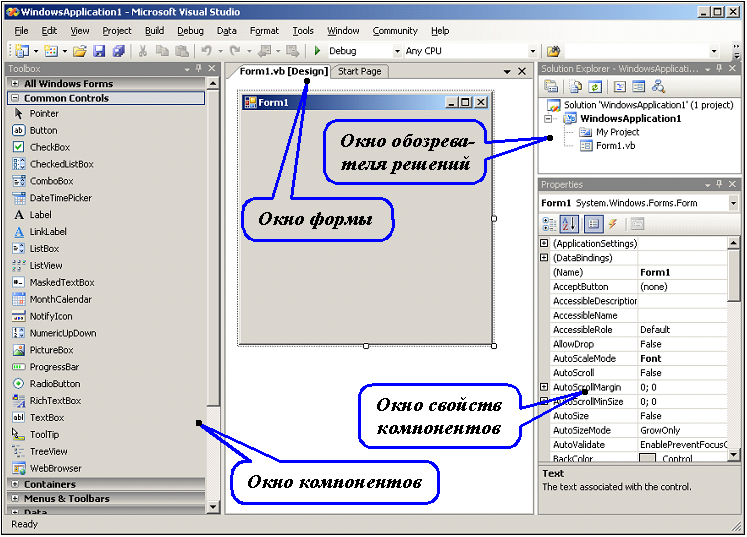747x537 pixels.
Task: Open the active files dropdown arrow in designer
Action: [x=507, y=71]
